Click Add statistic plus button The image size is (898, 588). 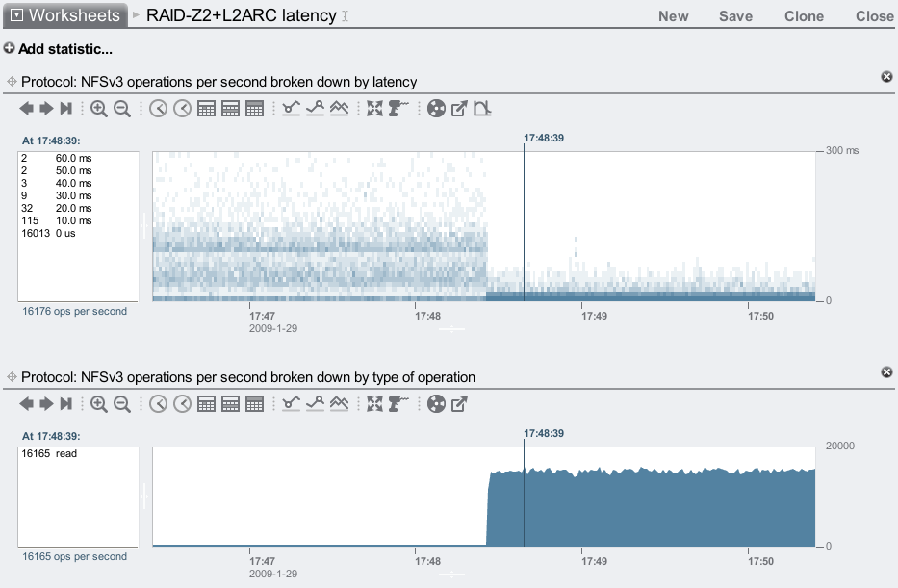pos(9,48)
